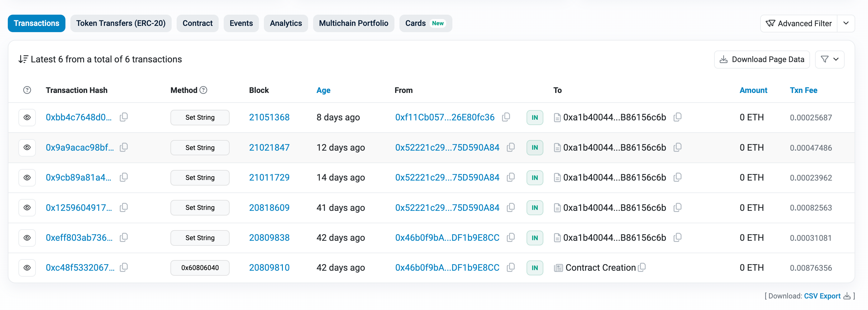Copy From address in block 21021847 row

(x=511, y=148)
